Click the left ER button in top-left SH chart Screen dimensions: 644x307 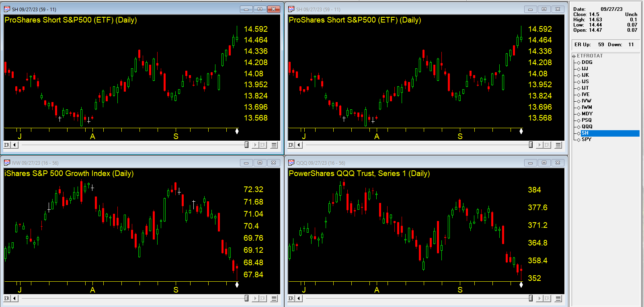7,145
